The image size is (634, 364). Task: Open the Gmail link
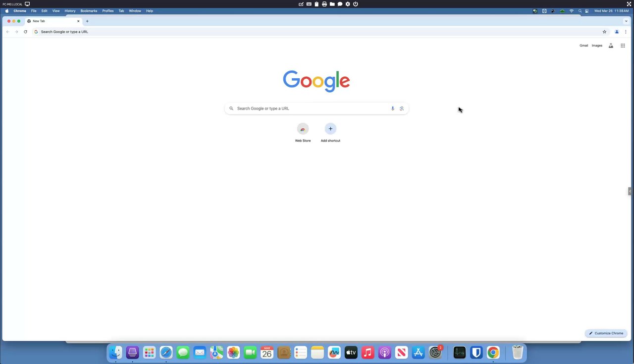click(x=584, y=46)
